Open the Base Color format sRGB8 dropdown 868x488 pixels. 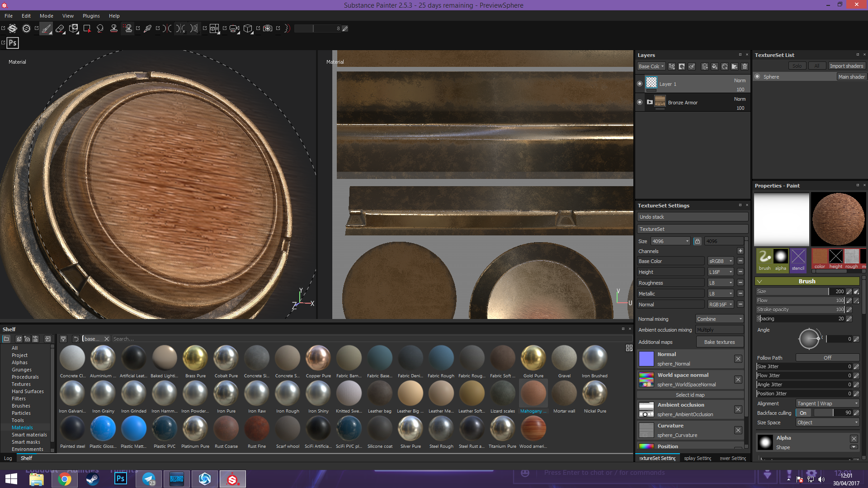tap(720, 261)
